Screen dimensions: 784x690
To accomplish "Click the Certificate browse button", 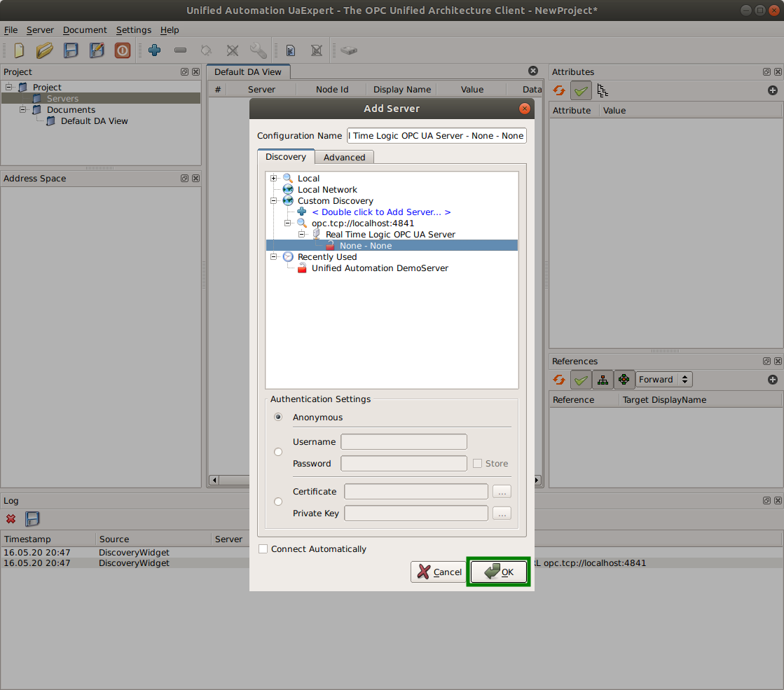I will 502,492.
